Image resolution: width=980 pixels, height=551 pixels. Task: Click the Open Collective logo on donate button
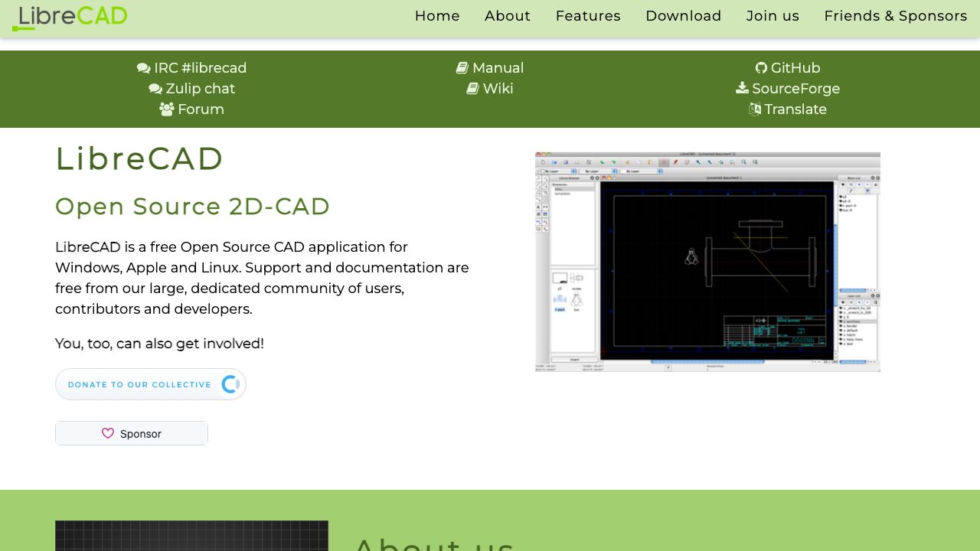pyautogui.click(x=230, y=384)
